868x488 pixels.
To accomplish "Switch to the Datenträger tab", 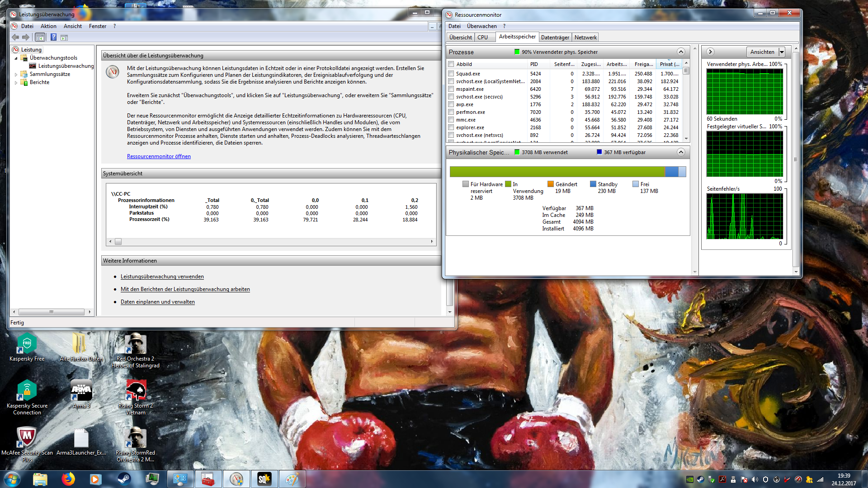I will 555,38.
